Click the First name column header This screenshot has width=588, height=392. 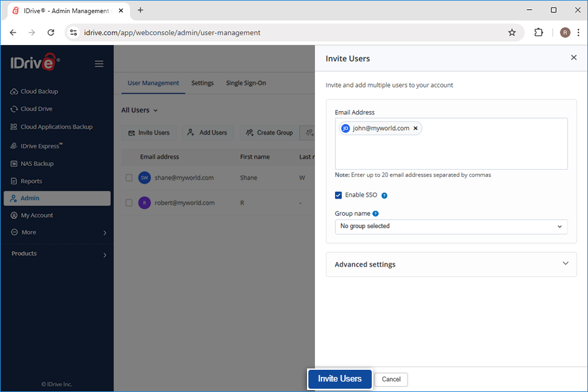[255, 157]
